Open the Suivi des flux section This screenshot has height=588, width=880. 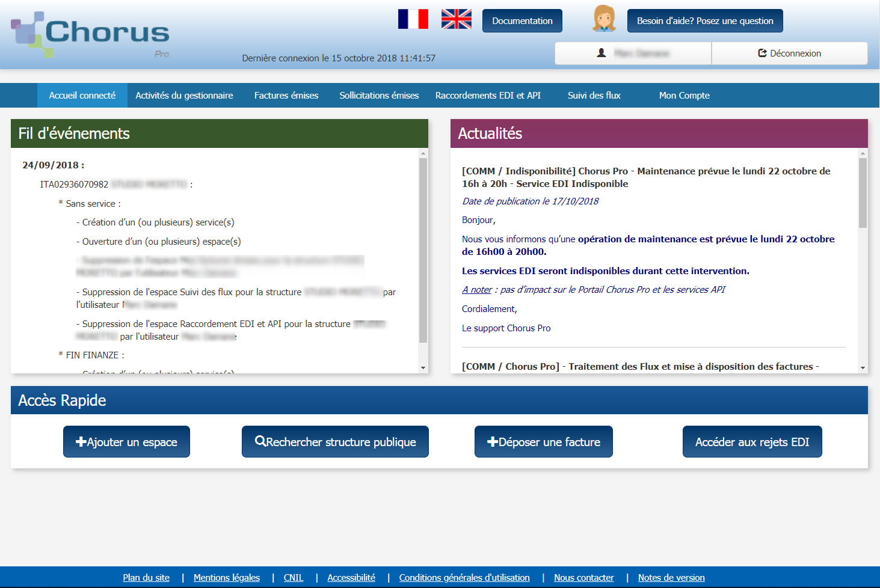pos(594,95)
